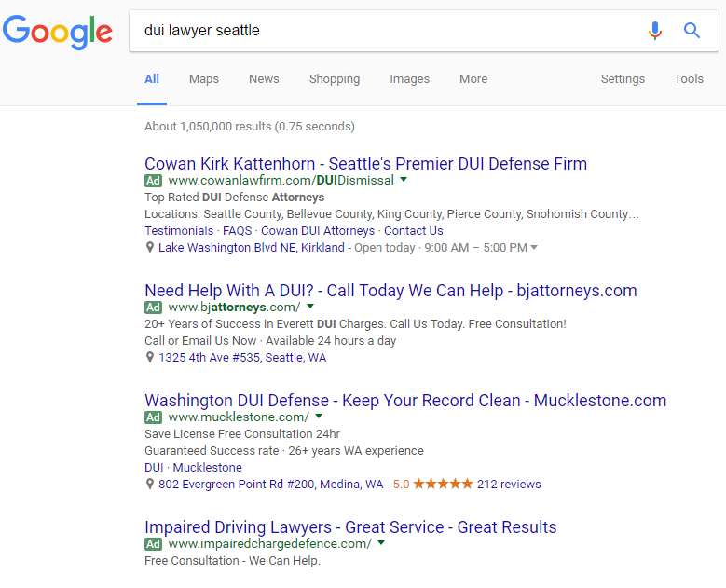Open the Testimonials sitelink
The image size is (726, 588).
[179, 231]
